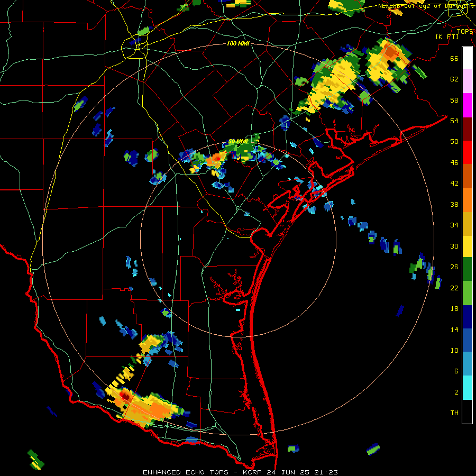The image size is (476, 476).
Task: Click the '58' legend value
Action: pos(454,100)
